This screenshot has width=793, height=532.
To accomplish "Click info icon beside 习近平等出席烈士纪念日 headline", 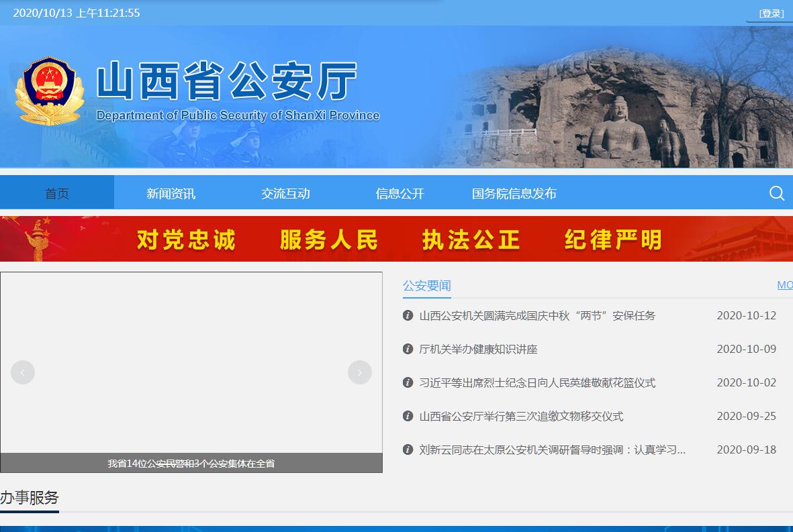I will click(x=408, y=382).
